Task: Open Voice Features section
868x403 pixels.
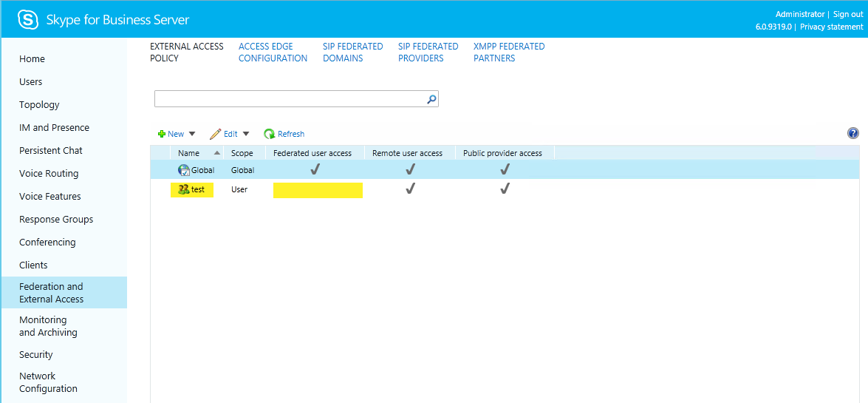Action: [x=49, y=196]
